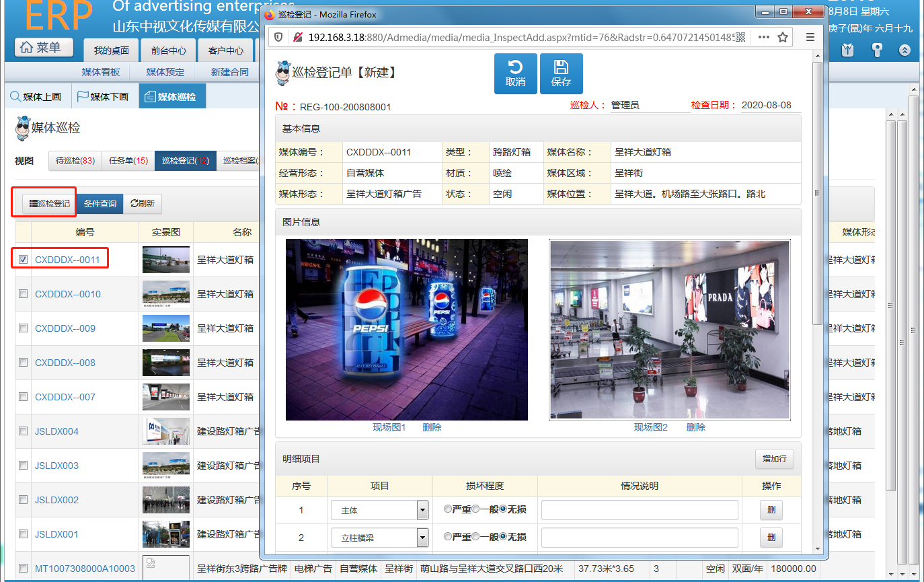Click the 菜单 home menu button

click(x=45, y=48)
